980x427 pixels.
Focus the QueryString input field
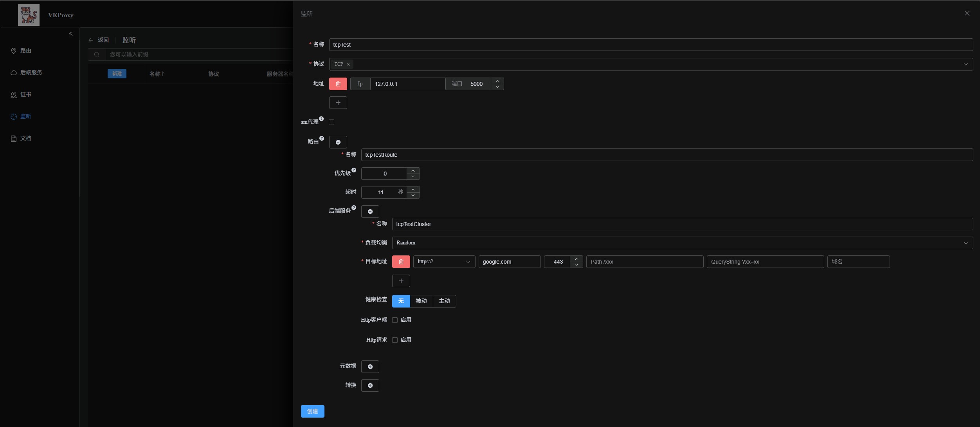click(766, 262)
